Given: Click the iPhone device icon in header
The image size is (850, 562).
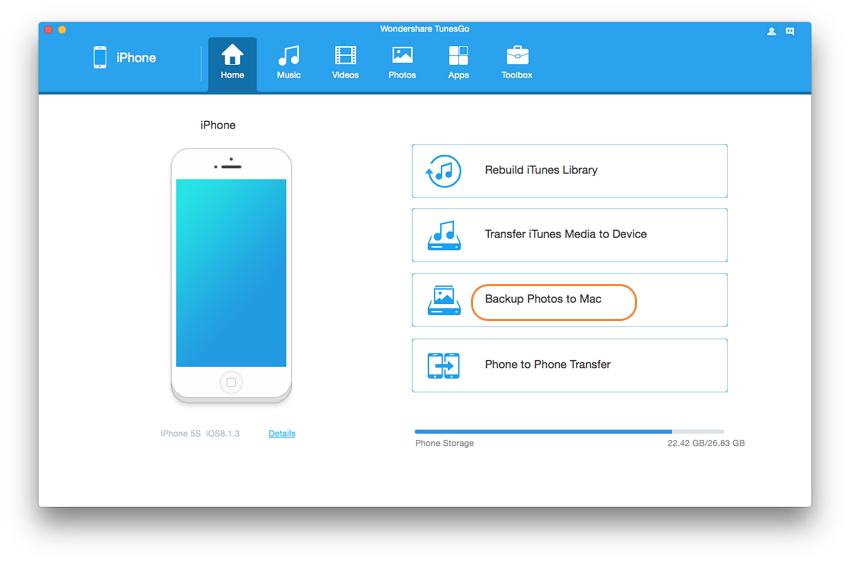Looking at the screenshot, I should pos(100,57).
